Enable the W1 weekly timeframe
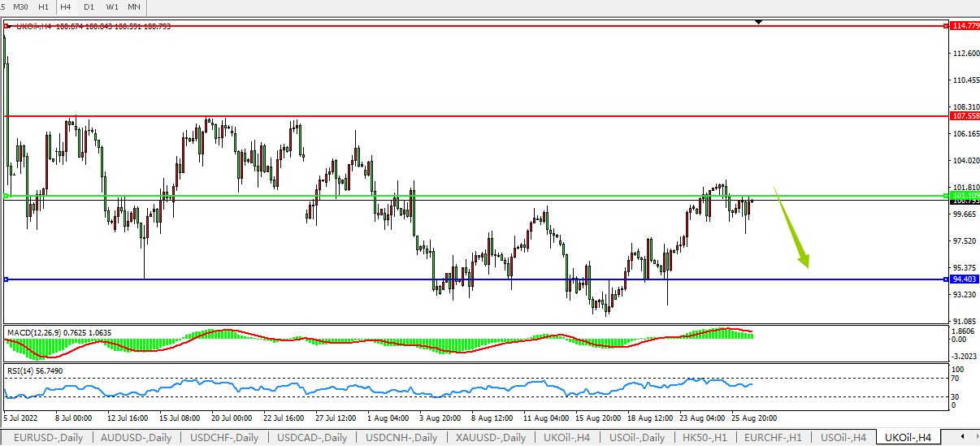This screenshot has width=980, height=446. 112,6
